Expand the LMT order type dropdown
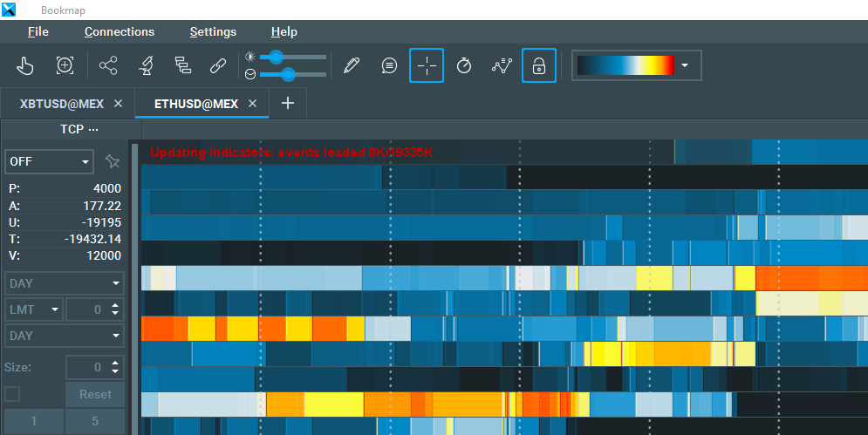Image resolution: width=868 pixels, height=435 pixels. click(34, 309)
